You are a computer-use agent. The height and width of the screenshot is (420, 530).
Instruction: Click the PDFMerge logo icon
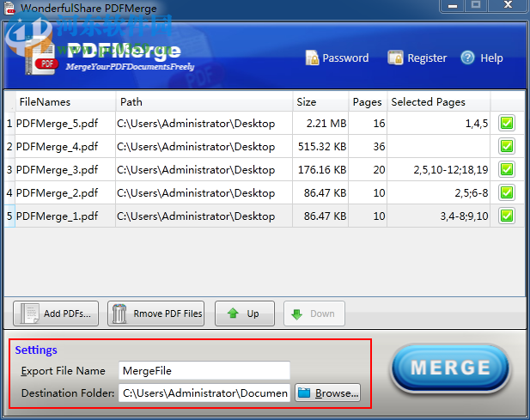coord(40,58)
